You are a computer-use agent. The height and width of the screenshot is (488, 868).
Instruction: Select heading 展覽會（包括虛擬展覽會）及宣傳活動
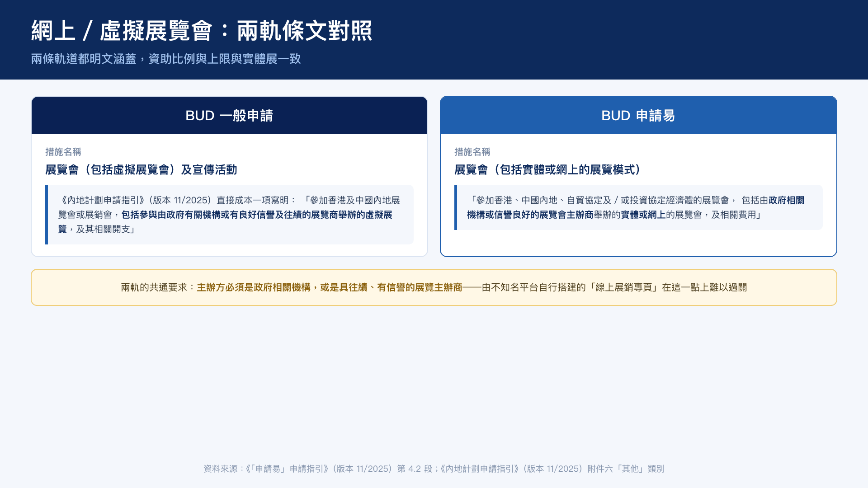coord(141,170)
